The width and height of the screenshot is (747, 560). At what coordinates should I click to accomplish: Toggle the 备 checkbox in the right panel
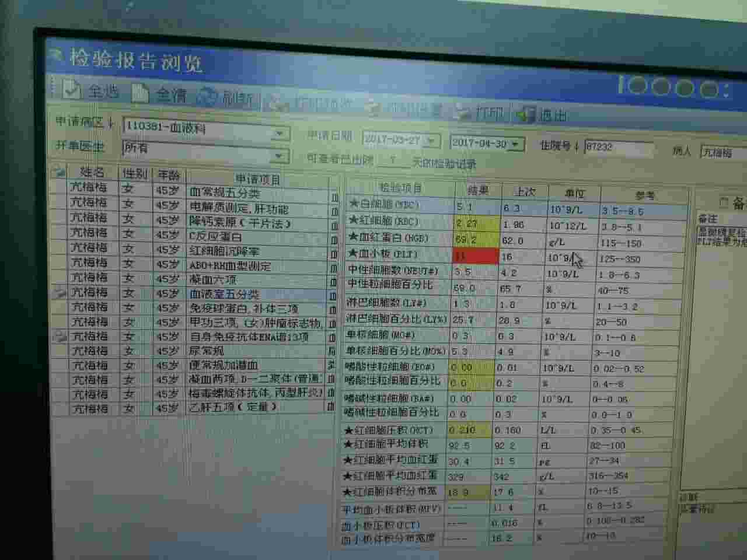coord(724,202)
